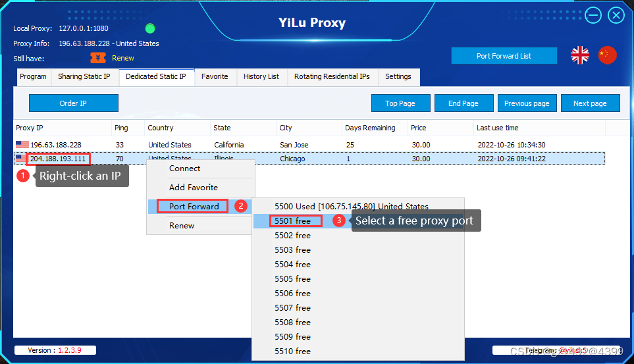
Task: Select the Dedicated Static IP tab
Action: click(x=156, y=77)
